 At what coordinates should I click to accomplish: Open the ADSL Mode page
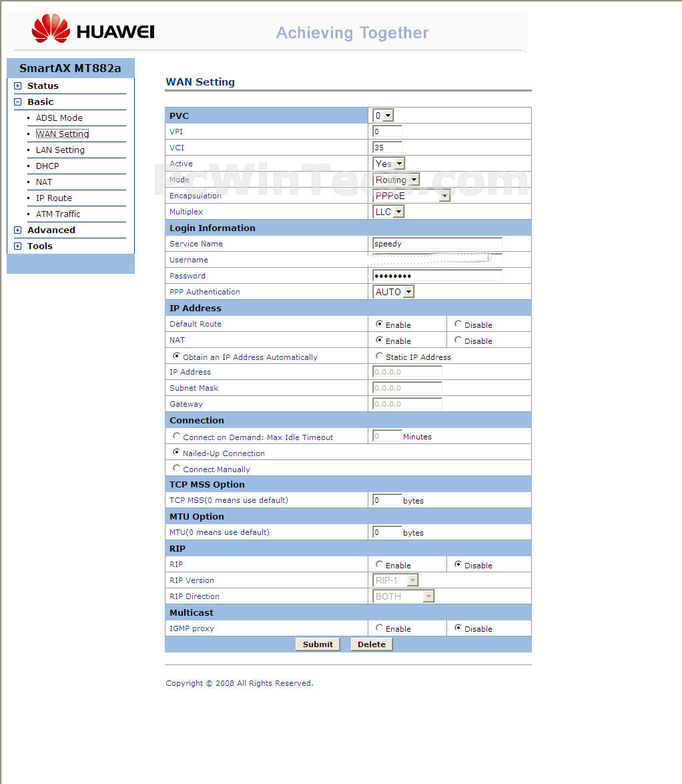(59, 118)
